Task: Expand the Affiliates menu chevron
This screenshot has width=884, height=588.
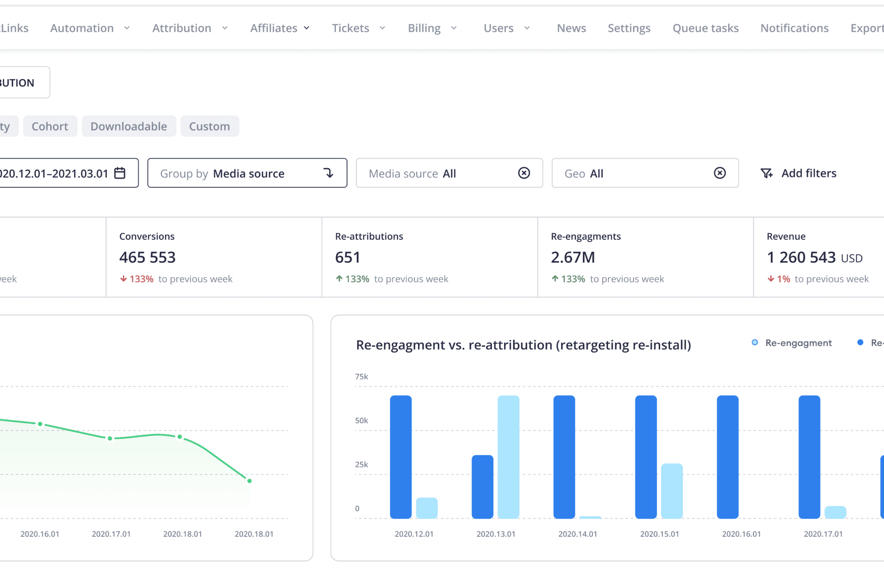Action: coord(307,28)
